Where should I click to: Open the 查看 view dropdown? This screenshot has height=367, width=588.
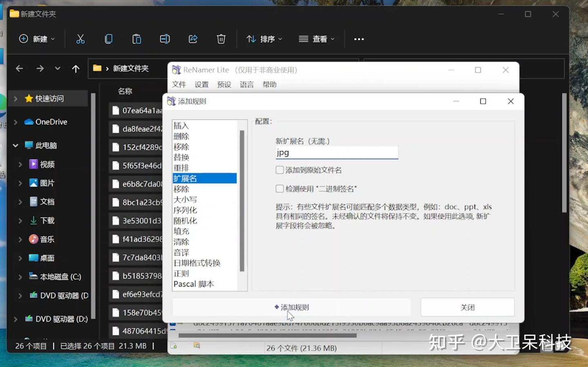(x=316, y=39)
